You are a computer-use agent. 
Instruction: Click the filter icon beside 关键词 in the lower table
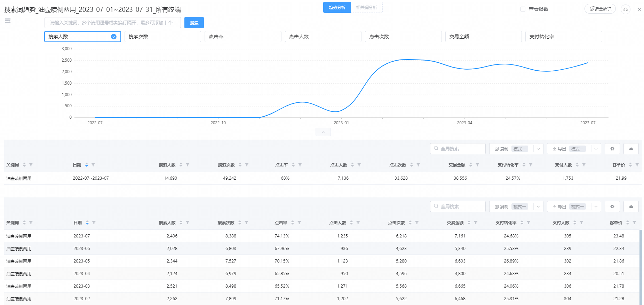click(x=31, y=222)
